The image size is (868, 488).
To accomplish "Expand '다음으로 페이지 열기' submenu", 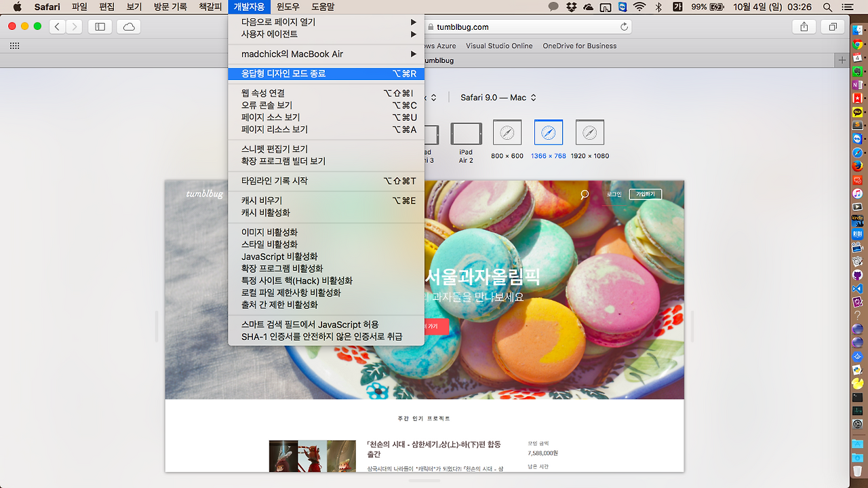I will (326, 22).
